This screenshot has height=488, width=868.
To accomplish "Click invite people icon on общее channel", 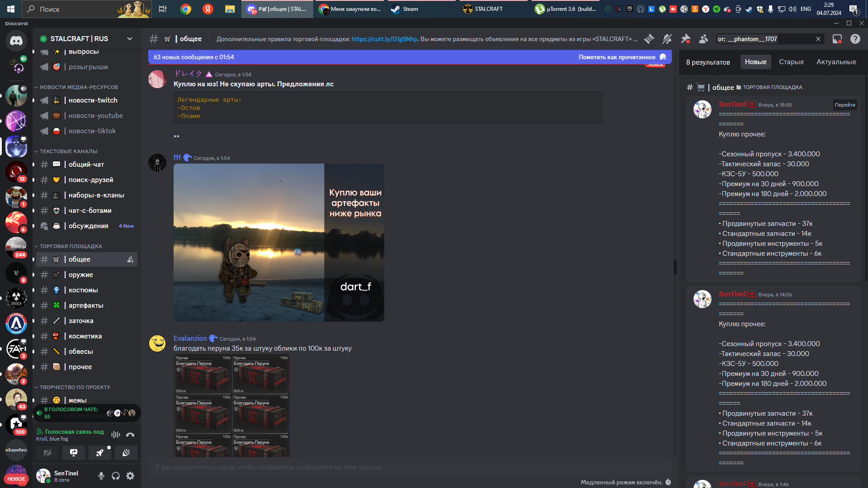I will (130, 259).
